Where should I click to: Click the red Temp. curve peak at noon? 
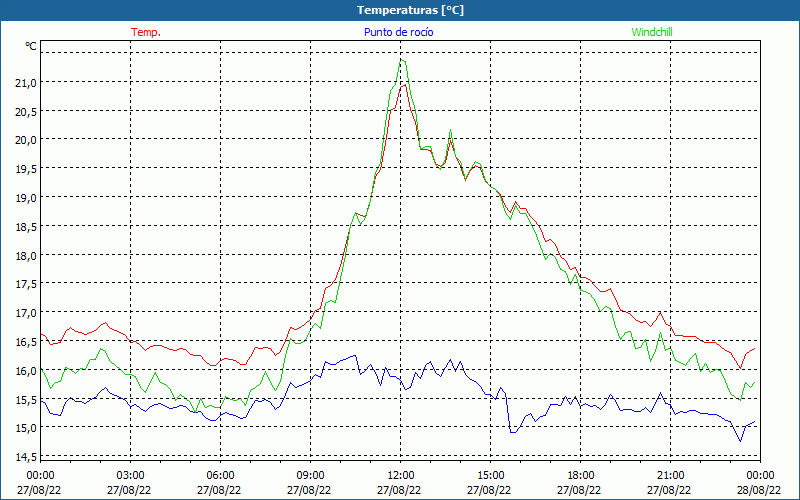403,85
